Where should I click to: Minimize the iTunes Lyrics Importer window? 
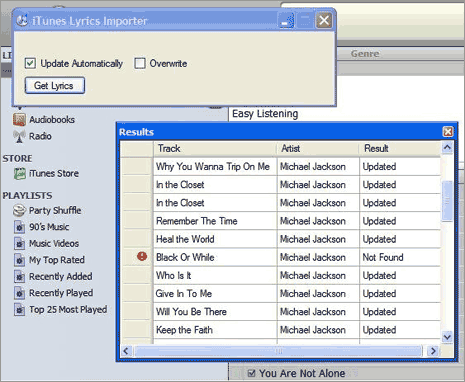coord(286,21)
